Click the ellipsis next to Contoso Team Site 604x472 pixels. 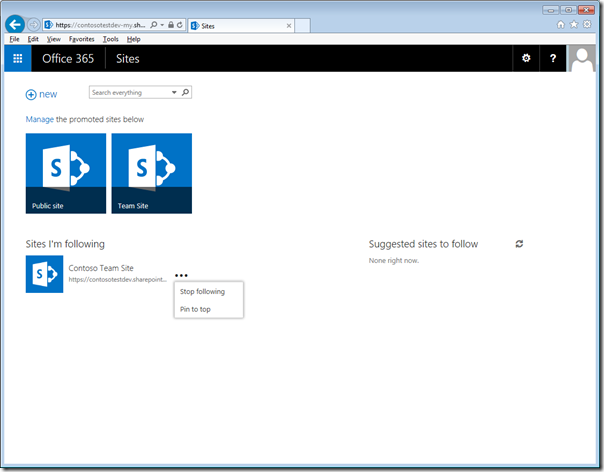tap(181, 275)
